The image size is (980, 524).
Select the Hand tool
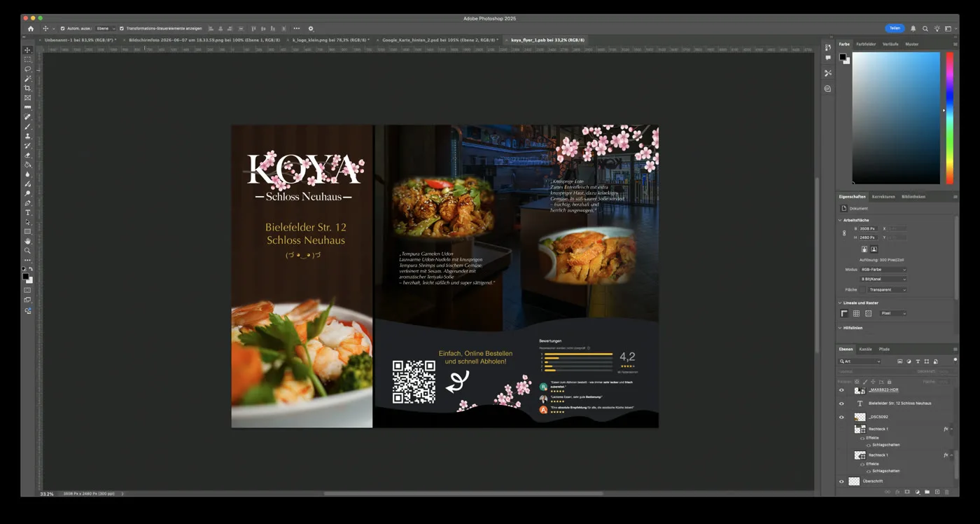28,241
